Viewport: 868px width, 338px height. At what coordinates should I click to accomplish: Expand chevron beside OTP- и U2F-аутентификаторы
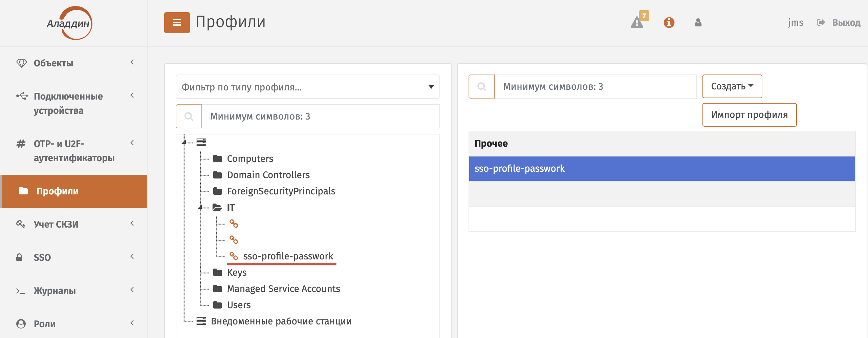click(x=132, y=143)
